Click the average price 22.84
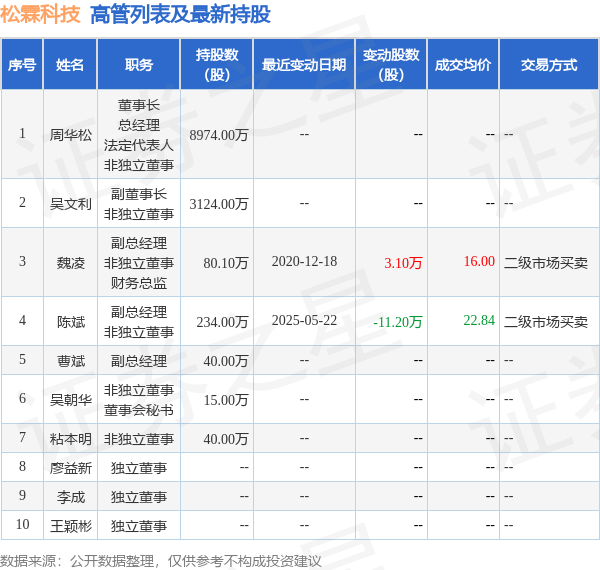This screenshot has height=570, width=600. pyautogui.click(x=479, y=320)
